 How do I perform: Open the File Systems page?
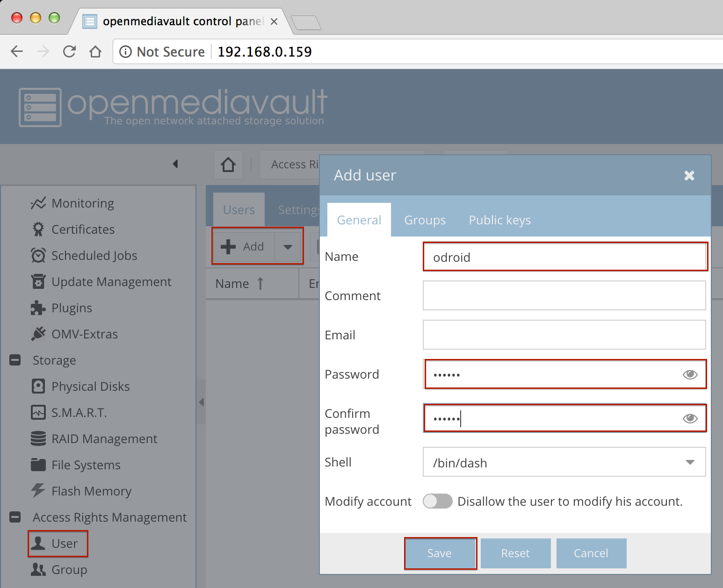pyautogui.click(x=86, y=465)
